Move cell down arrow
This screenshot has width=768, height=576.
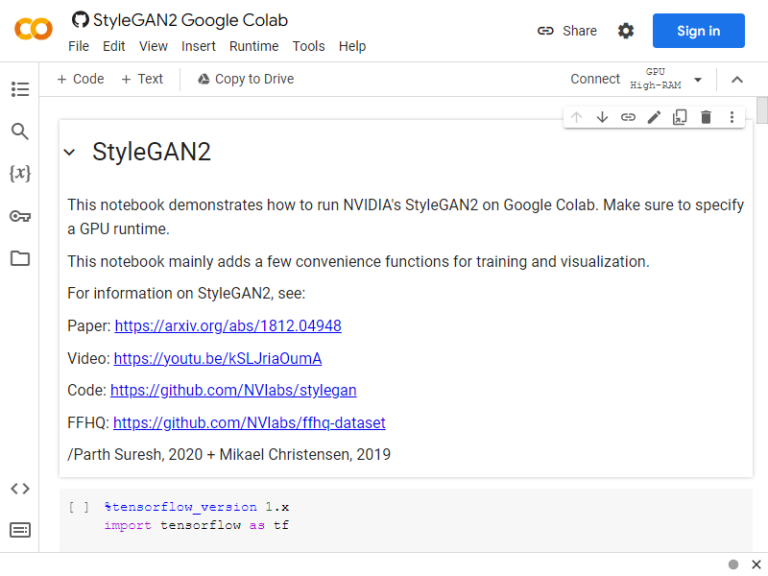coord(602,117)
